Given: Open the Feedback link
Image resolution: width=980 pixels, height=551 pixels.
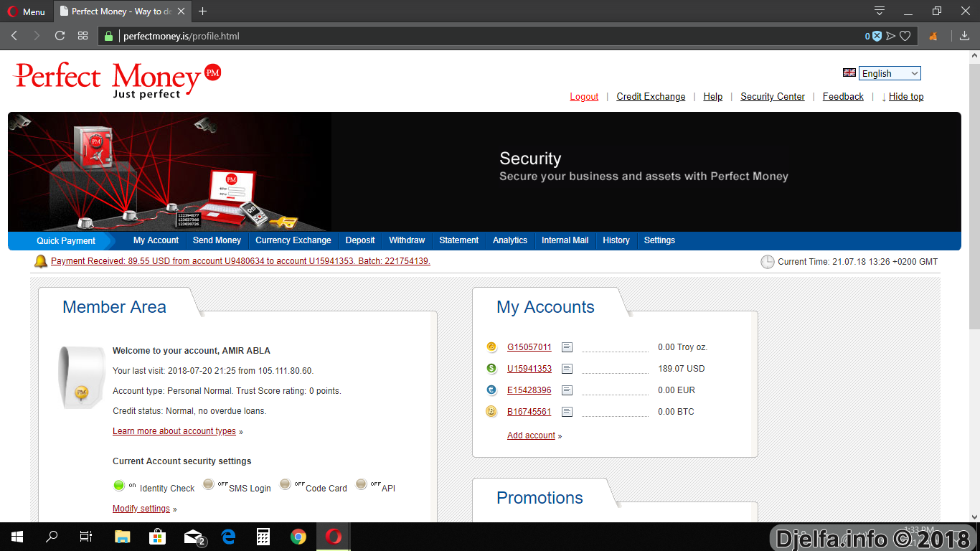Looking at the screenshot, I should 843,97.
